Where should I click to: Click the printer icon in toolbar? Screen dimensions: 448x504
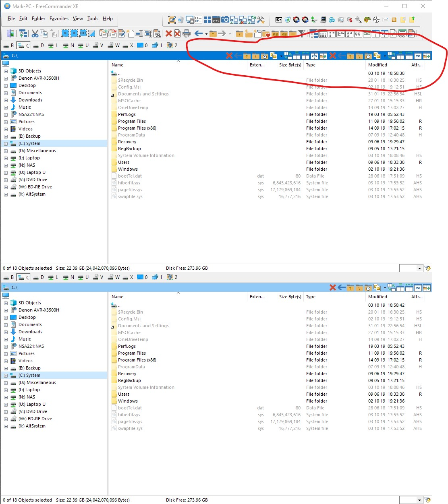tap(187, 34)
